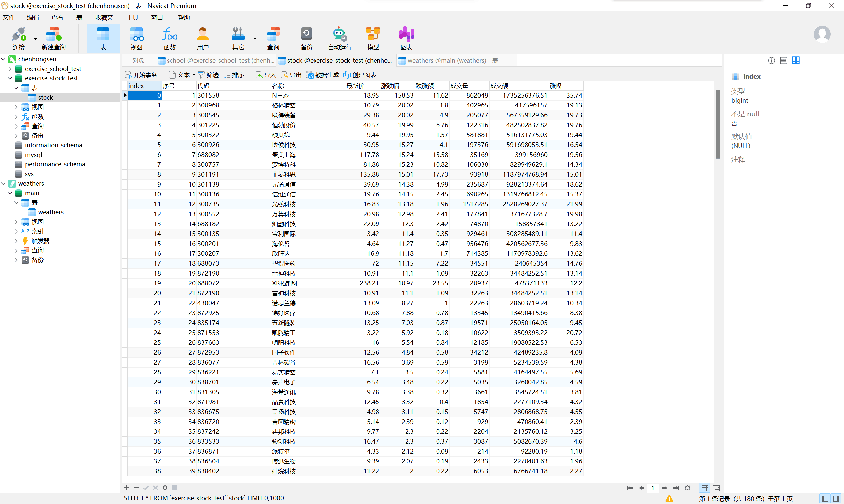Click the Filter button
The image size is (844, 504).
pyautogui.click(x=208, y=75)
